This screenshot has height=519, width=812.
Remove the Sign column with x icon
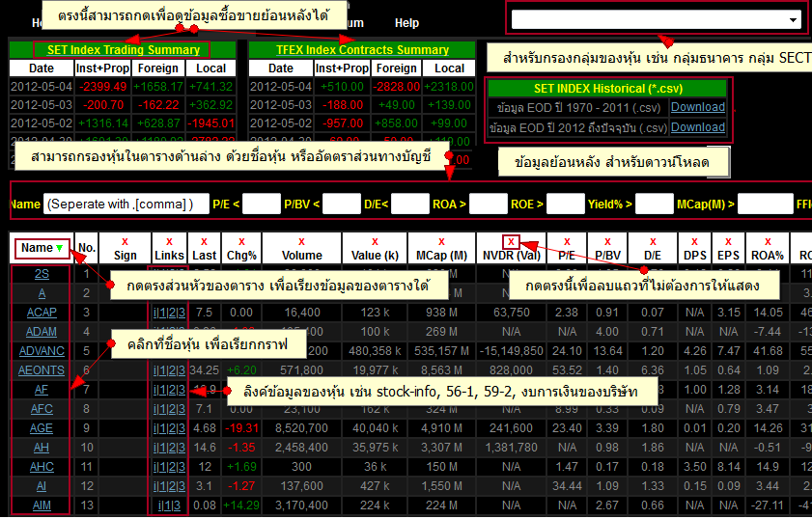(x=126, y=241)
